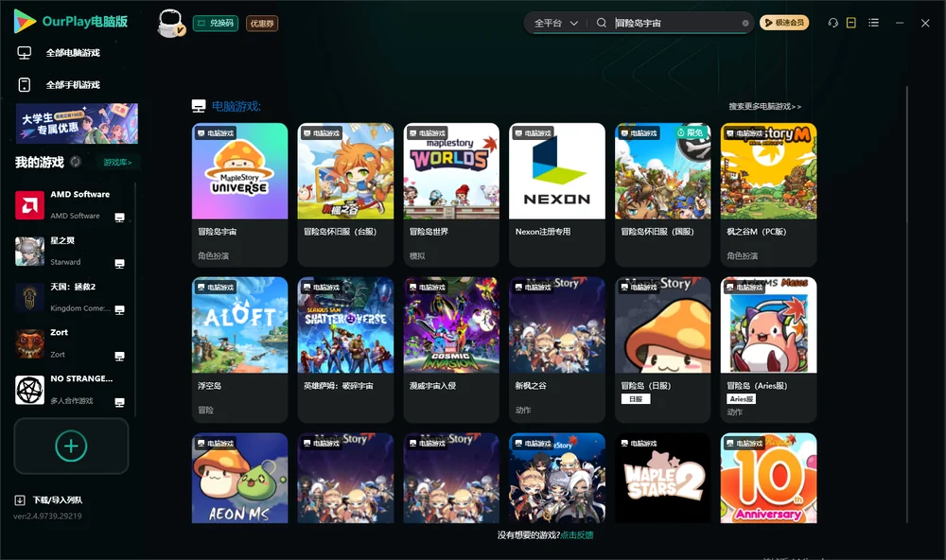Open the 10th Anniversary game card

768,478
